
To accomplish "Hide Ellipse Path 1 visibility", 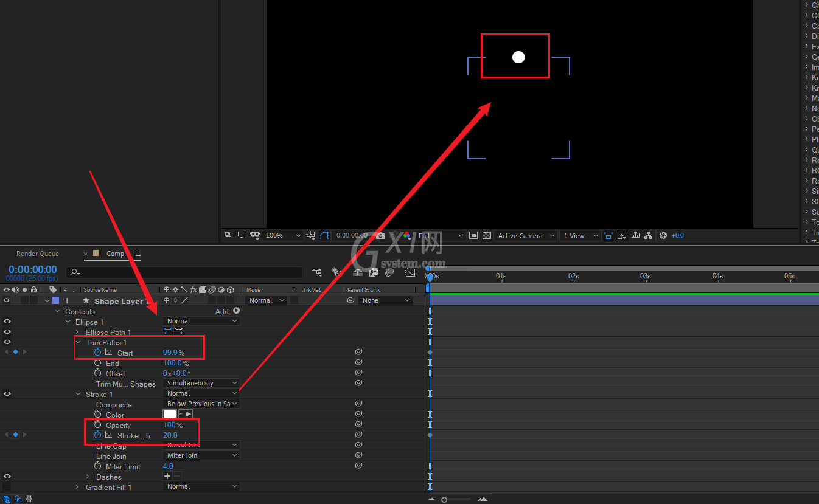I will click(x=7, y=331).
